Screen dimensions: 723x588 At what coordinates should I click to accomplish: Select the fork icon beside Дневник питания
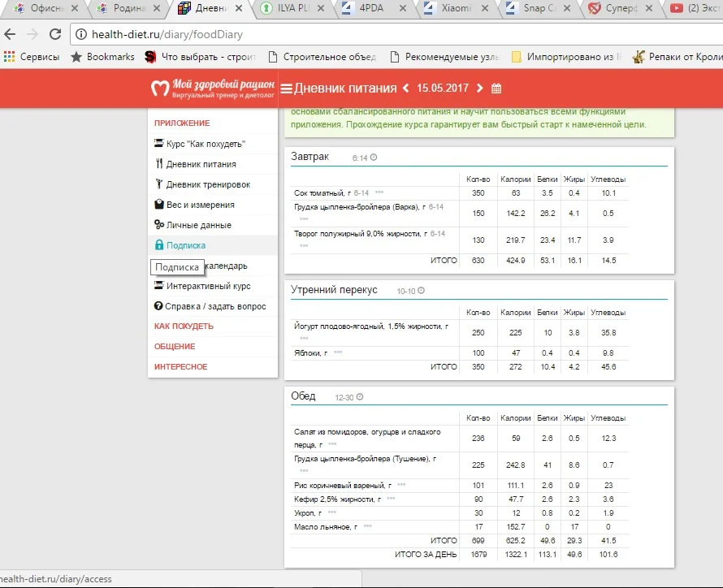[159, 164]
